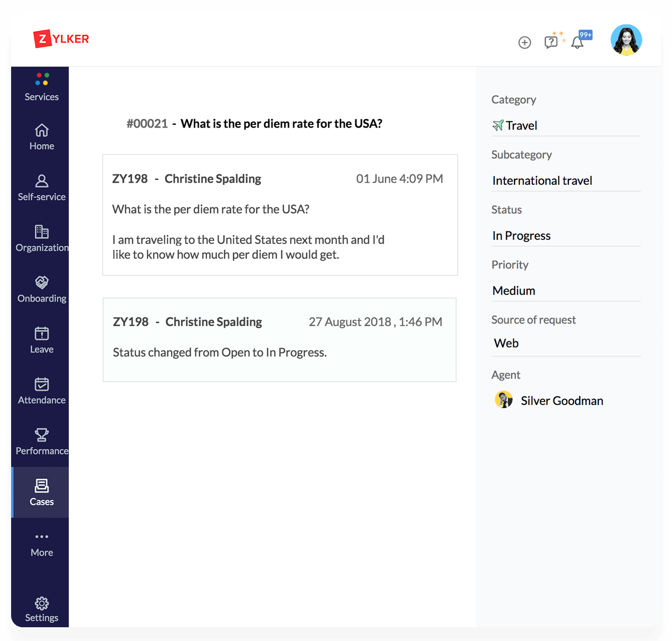Change the Priority field Medium
The width and height of the screenshot is (672, 641).
[x=566, y=291]
